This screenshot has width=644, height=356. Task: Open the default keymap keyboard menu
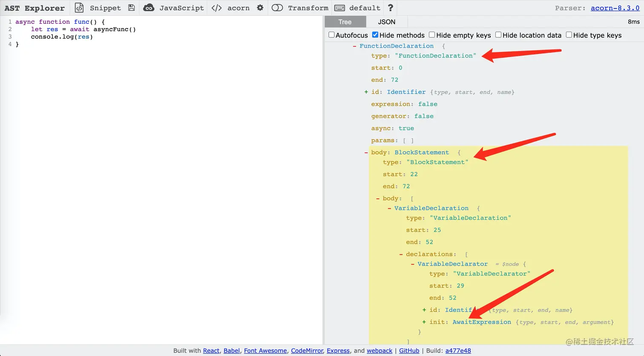(339, 8)
